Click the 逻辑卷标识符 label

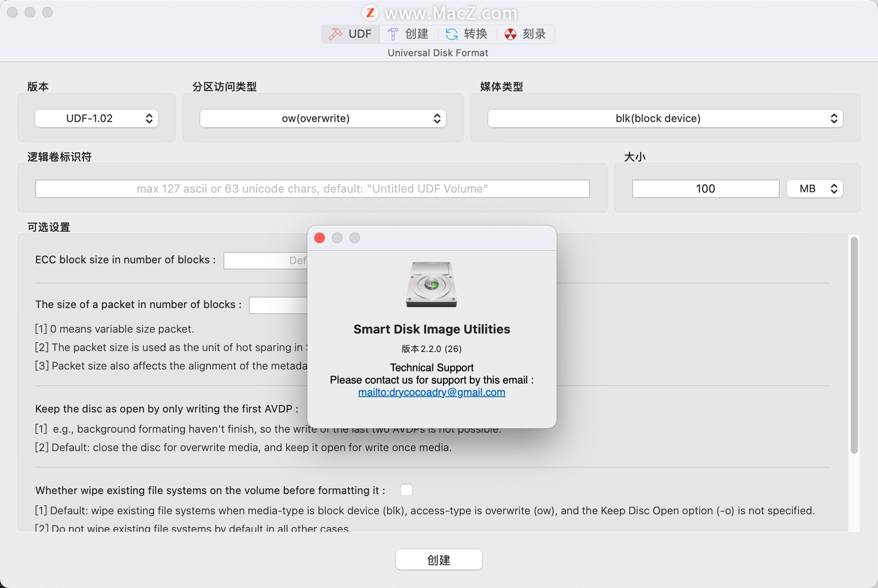59,157
